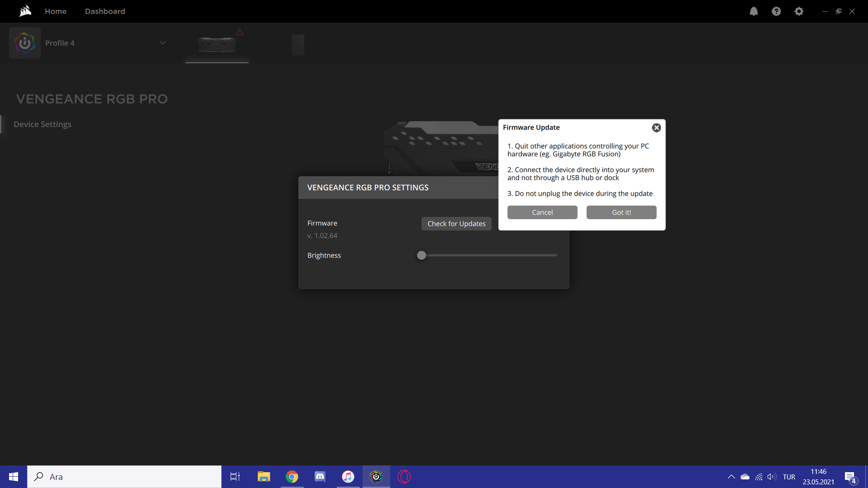Open Device Settings in the sidebar

pyautogui.click(x=42, y=124)
